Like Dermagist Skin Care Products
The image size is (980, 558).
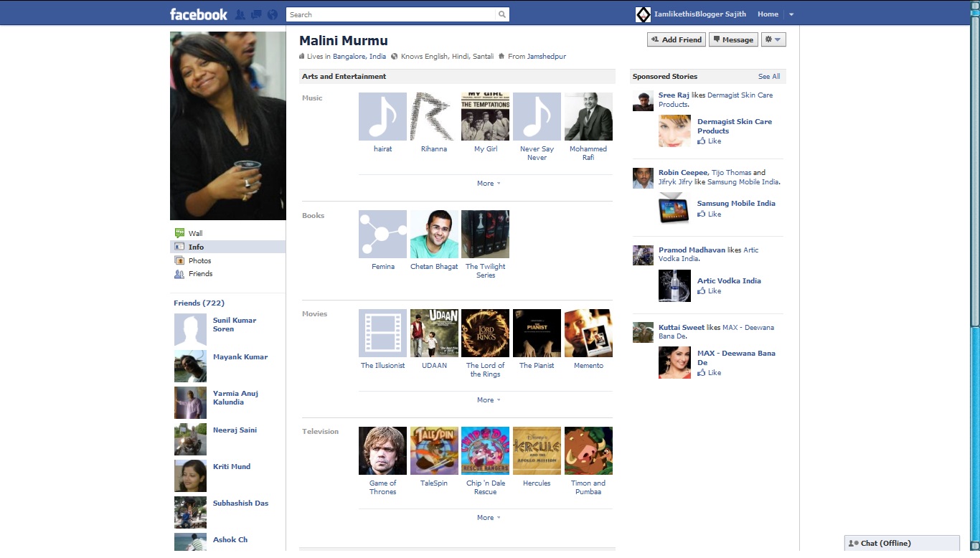click(x=710, y=141)
